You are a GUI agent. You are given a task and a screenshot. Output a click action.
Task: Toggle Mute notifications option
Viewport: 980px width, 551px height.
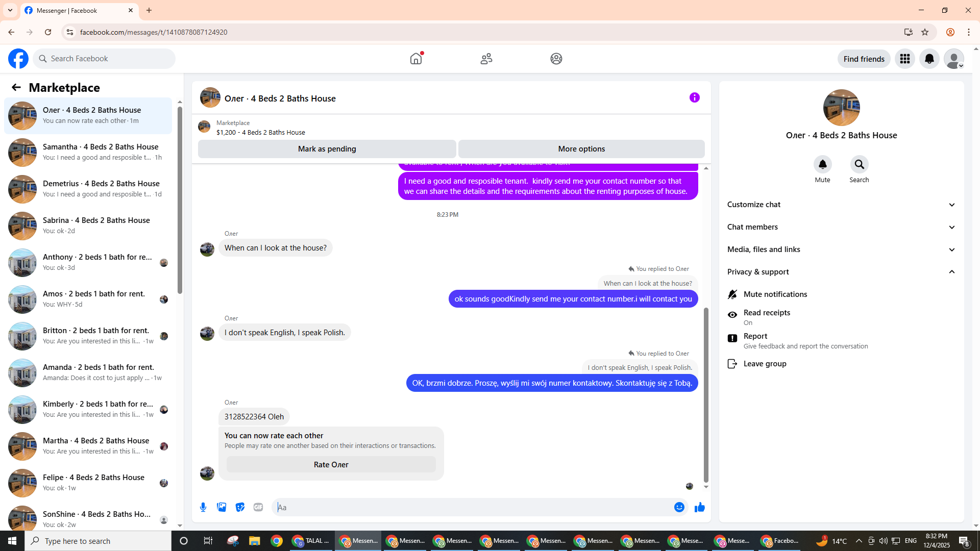click(775, 294)
